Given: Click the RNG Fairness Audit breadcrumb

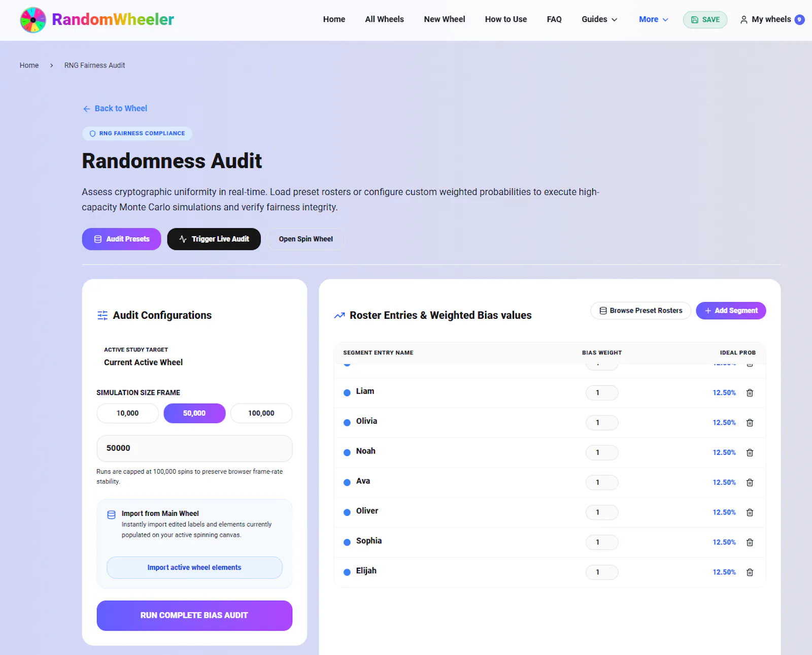Looking at the screenshot, I should point(94,65).
